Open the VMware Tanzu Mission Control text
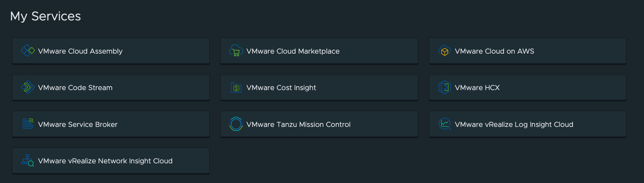644x183 pixels. point(298,124)
